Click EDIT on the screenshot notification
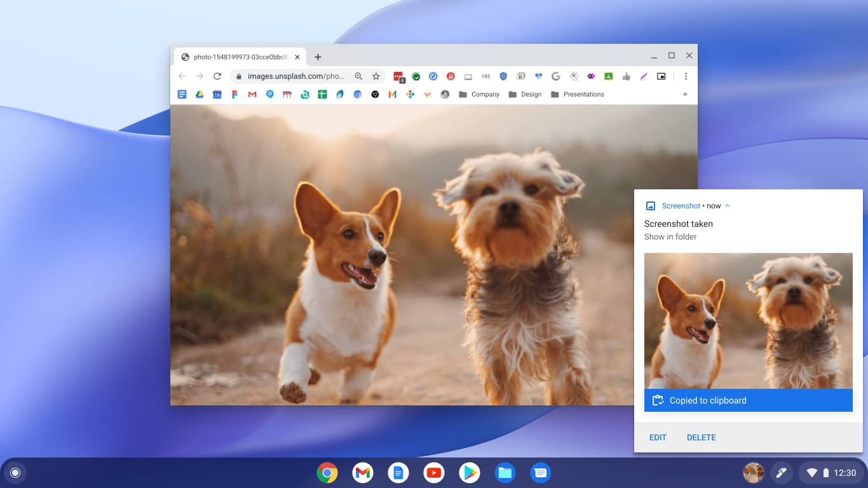Viewport: 868px width, 488px height. (658, 437)
